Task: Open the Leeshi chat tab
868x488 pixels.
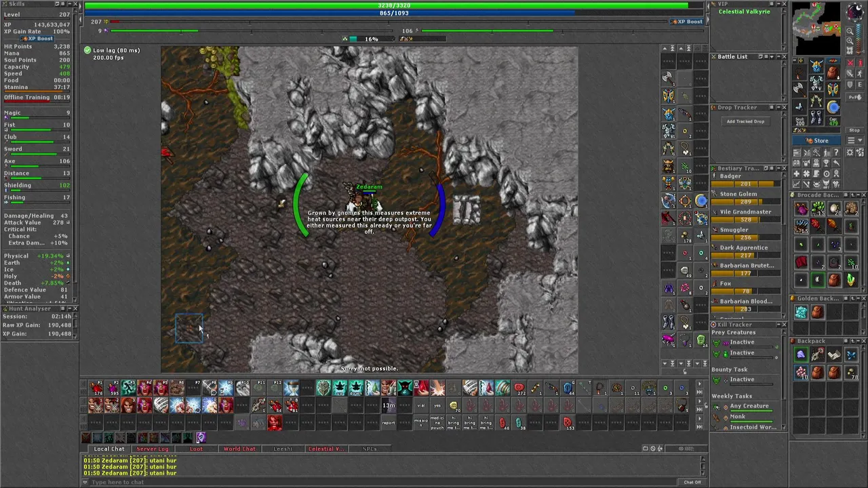Action: [x=283, y=449]
